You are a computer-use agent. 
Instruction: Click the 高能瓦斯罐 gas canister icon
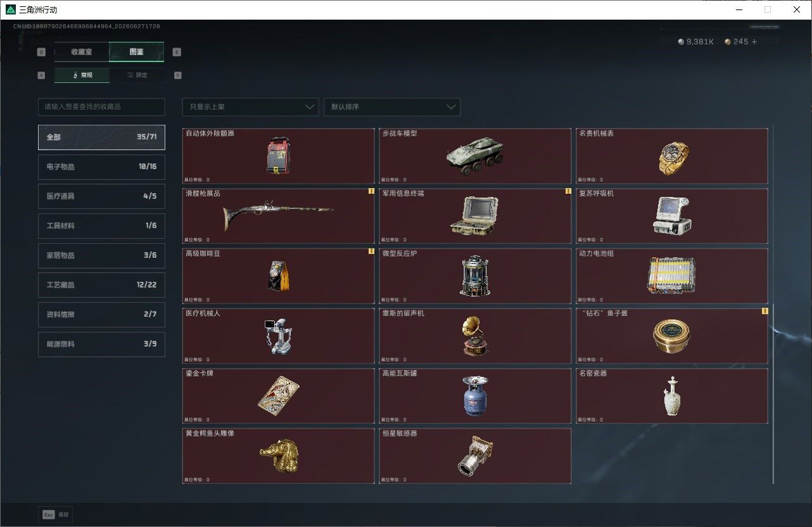[x=475, y=396]
